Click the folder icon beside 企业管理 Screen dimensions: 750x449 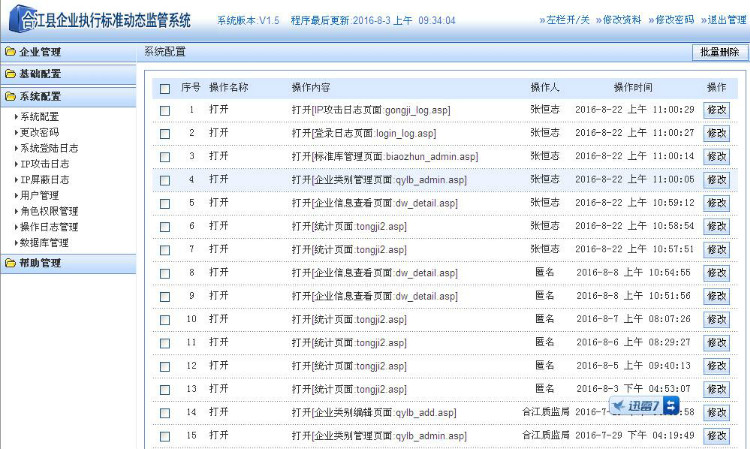coord(10,52)
